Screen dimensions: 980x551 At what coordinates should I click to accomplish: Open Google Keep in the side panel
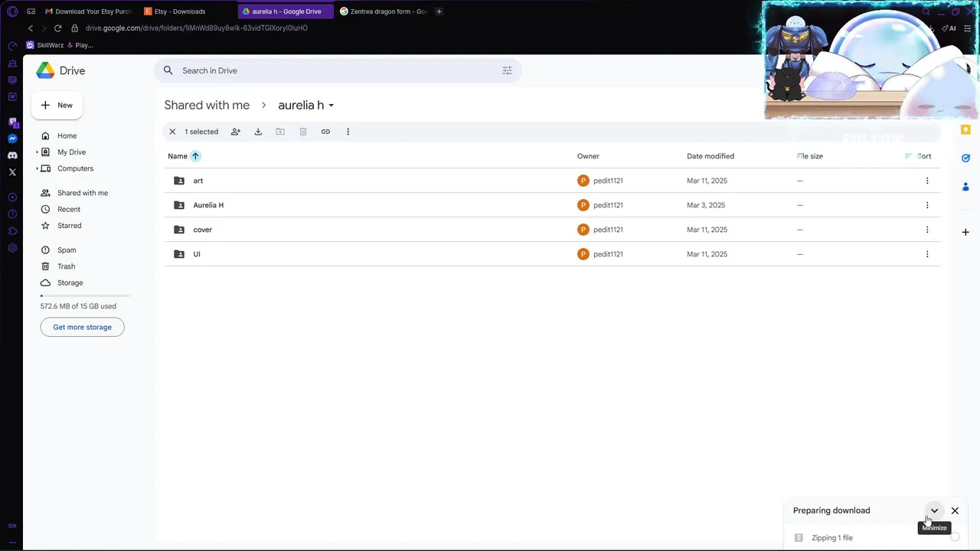(x=965, y=130)
